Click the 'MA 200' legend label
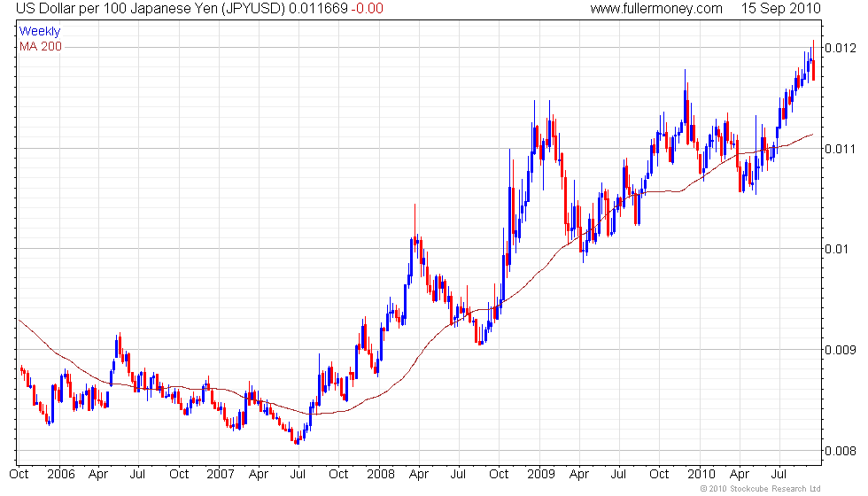 (x=41, y=46)
